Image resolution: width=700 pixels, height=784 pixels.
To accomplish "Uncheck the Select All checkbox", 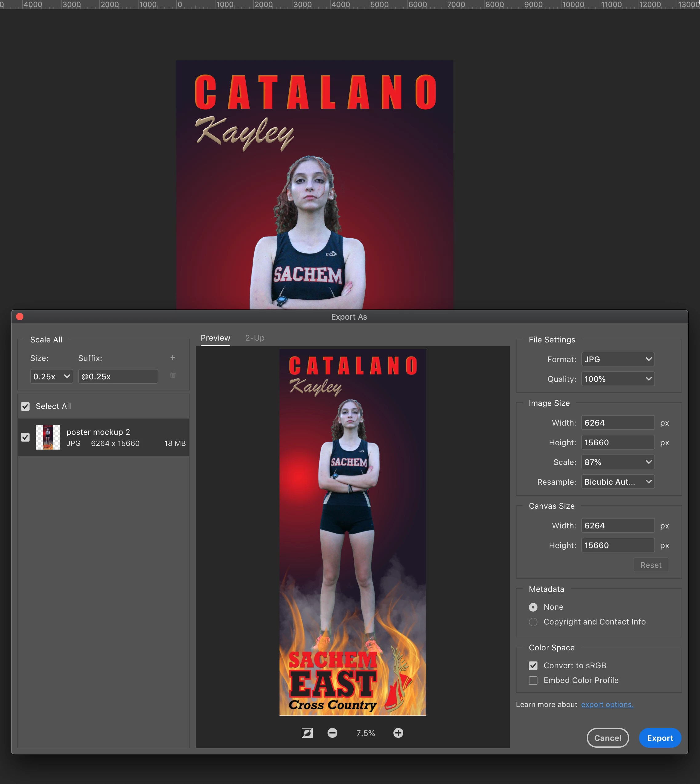I will 25,406.
